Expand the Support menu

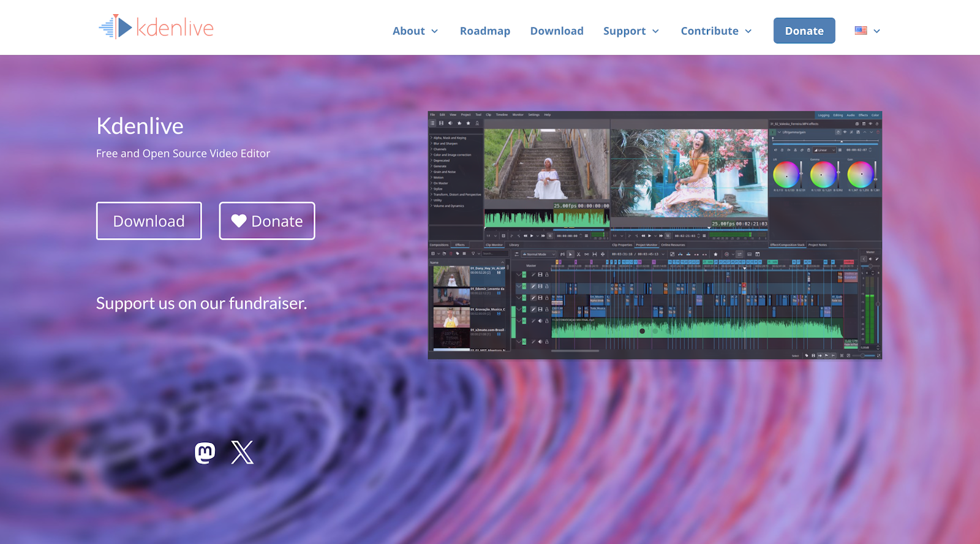click(x=631, y=31)
